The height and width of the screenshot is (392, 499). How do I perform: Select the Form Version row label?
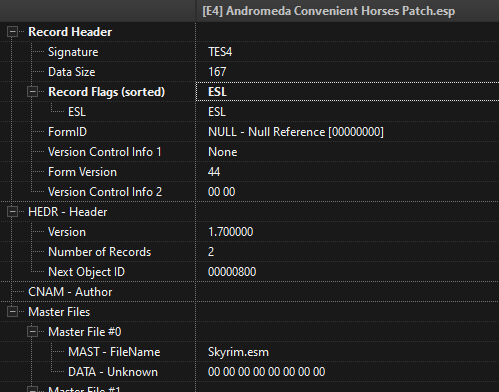point(82,172)
